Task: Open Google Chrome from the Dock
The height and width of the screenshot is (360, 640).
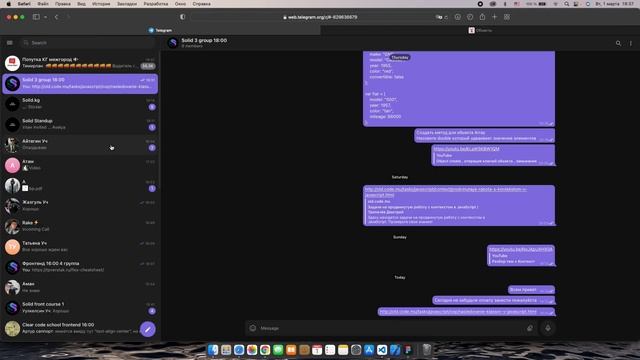Action: 265,350
